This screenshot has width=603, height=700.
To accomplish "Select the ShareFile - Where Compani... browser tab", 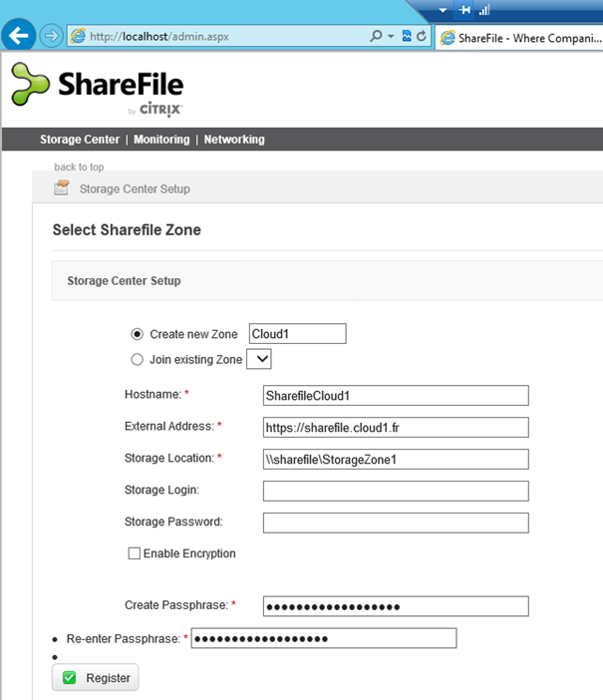I will [519, 39].
